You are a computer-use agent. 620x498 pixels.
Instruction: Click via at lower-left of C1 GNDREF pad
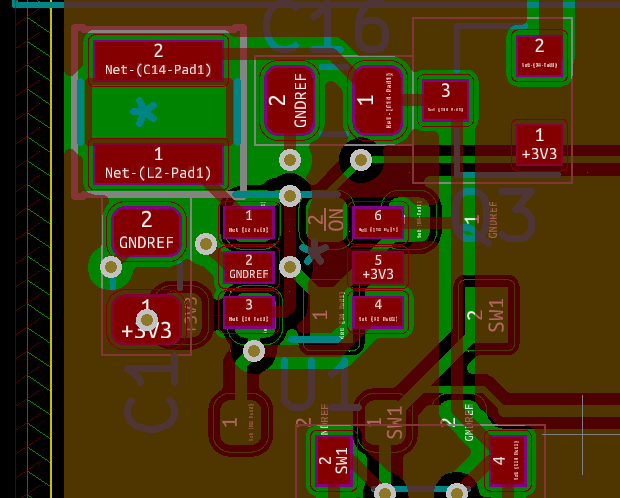tap(111, 267)
